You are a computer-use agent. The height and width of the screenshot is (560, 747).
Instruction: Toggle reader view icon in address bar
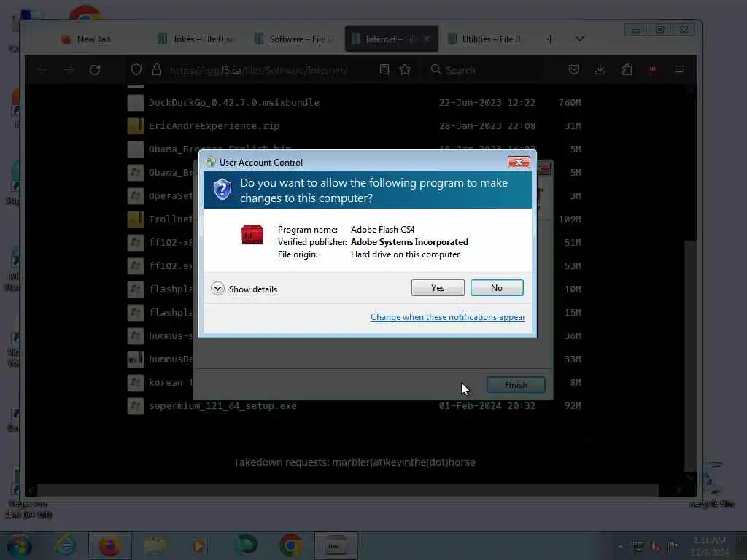[384, 69]
